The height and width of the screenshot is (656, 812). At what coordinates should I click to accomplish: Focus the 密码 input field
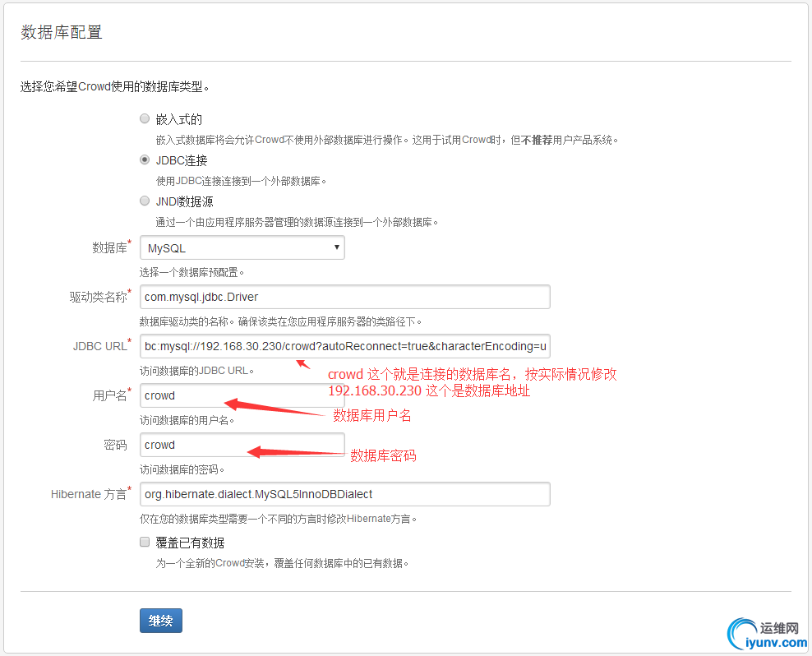[242, 445]
